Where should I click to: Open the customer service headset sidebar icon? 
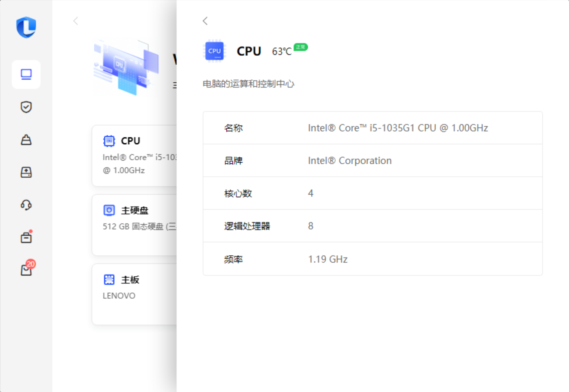click(x=26, y=205)
